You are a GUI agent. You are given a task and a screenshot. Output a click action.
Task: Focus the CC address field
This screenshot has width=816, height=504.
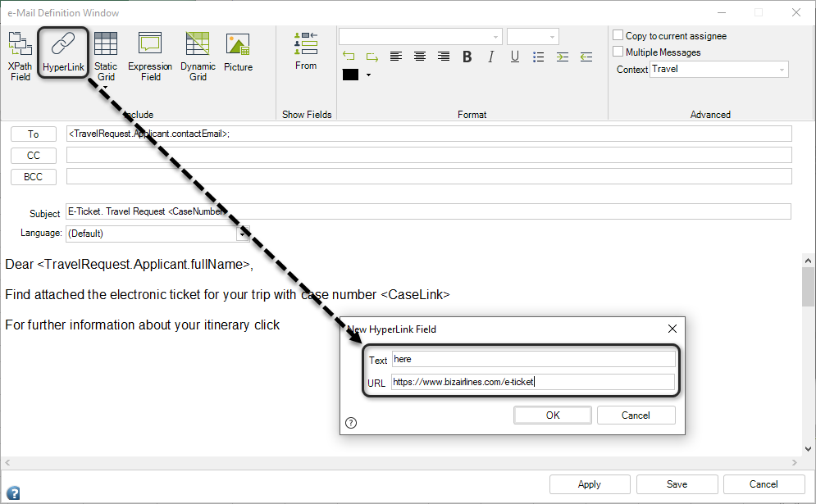429,155
